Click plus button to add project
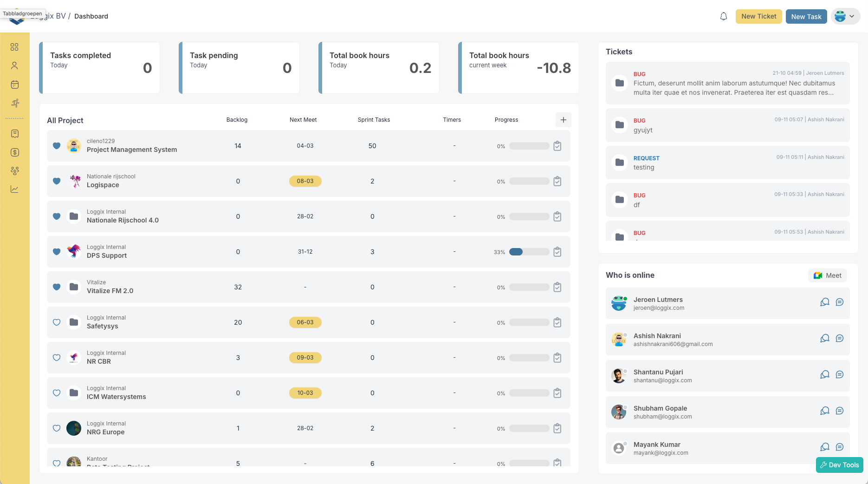This screenshot has width=868, height=484. [x=563, y=120]
